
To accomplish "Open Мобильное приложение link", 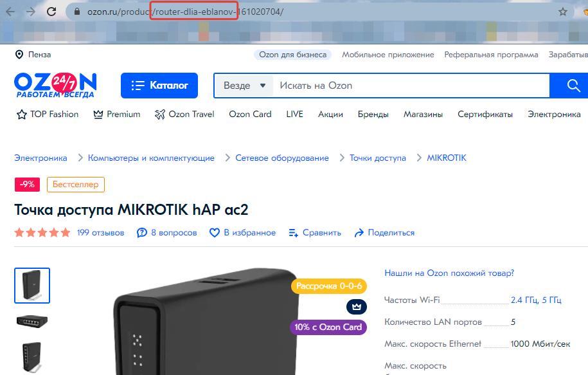I will pos(388,55).
